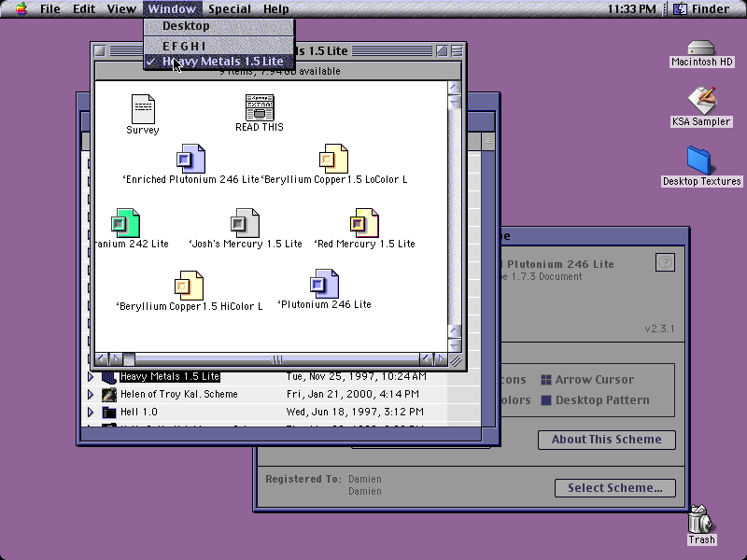The height and width of the screenshot is (560, 747).
Task: Click the Select Scheme... button
Action: click(615, 488)
